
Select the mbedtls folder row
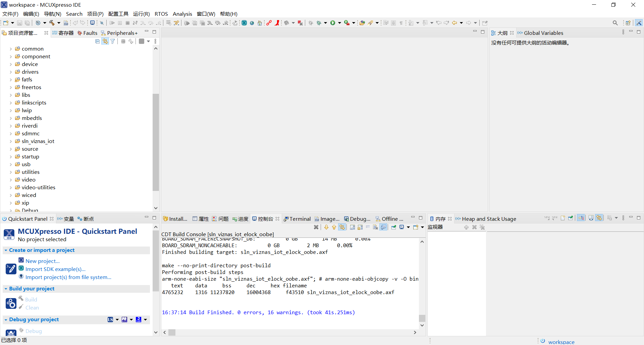pos(32,118)
